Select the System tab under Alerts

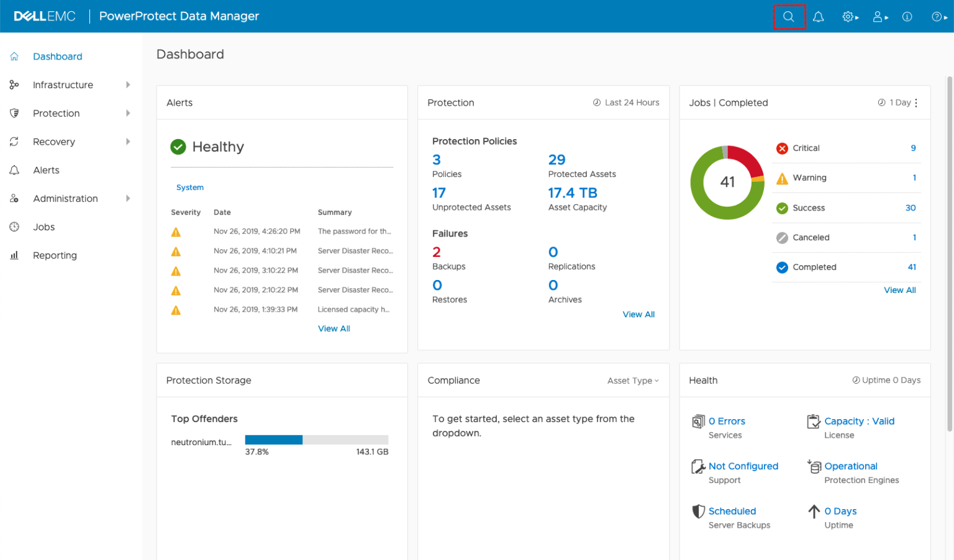point(189,187)
